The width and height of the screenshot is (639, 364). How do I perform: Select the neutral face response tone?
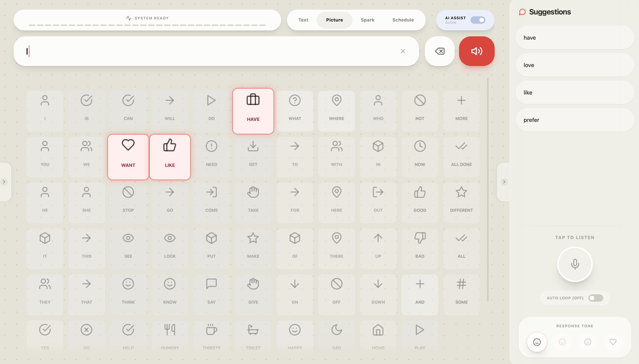[537, 342]
